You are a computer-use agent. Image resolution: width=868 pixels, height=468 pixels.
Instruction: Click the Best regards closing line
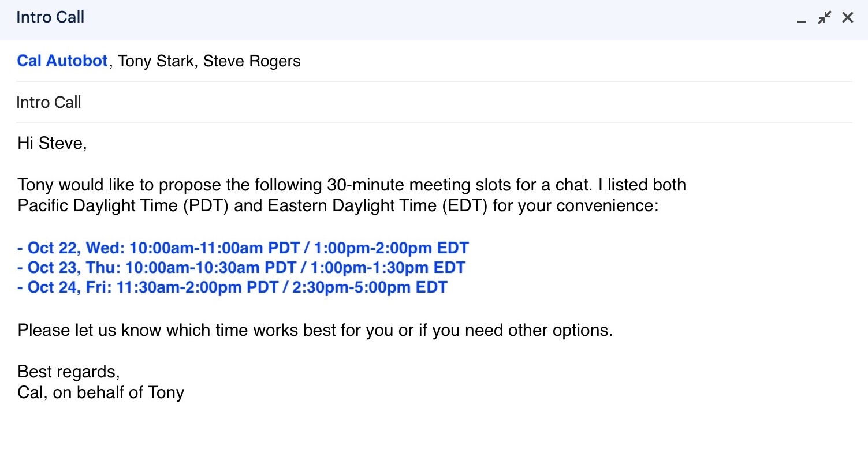(68, 372)
